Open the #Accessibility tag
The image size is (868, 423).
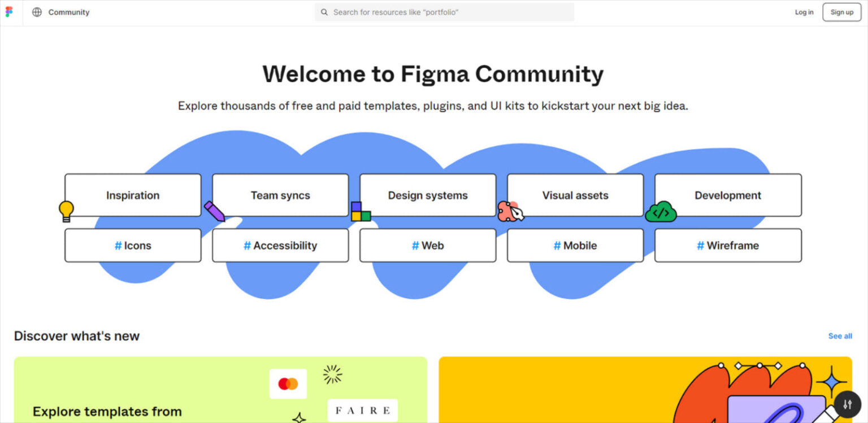tap(280, 245)
